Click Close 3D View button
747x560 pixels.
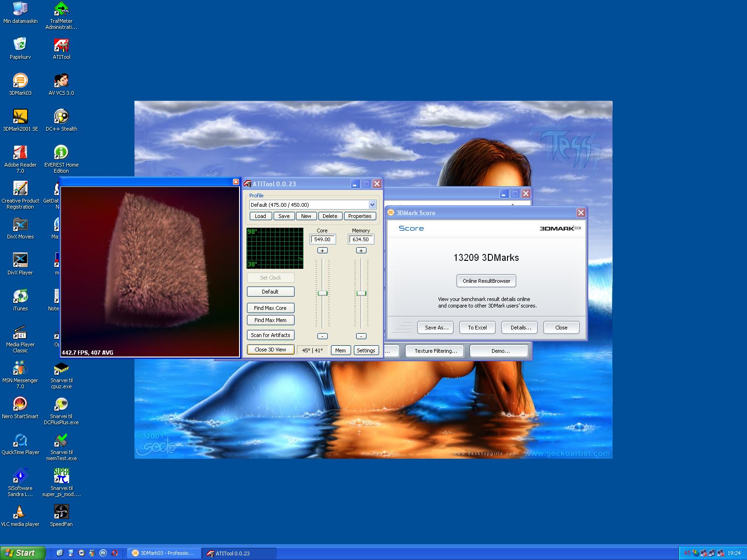click(270, 350)
